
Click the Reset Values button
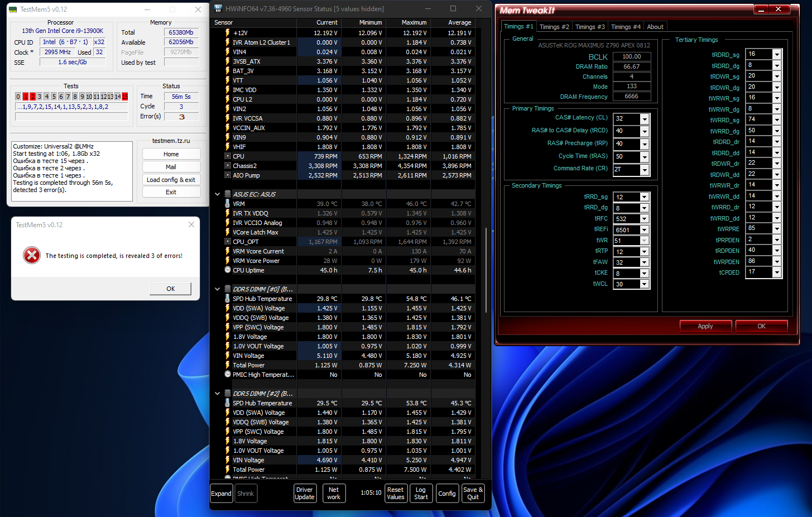[396, 494]
